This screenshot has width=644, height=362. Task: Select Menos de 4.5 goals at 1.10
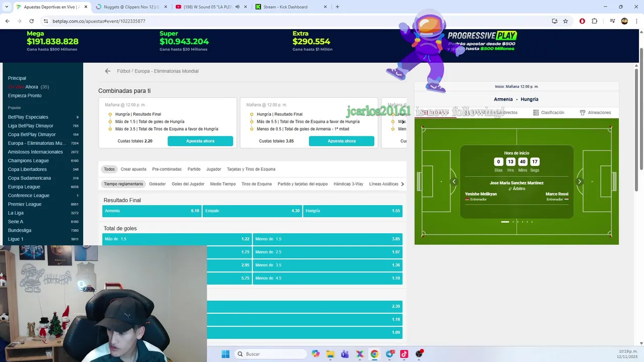tap(328, 279)
